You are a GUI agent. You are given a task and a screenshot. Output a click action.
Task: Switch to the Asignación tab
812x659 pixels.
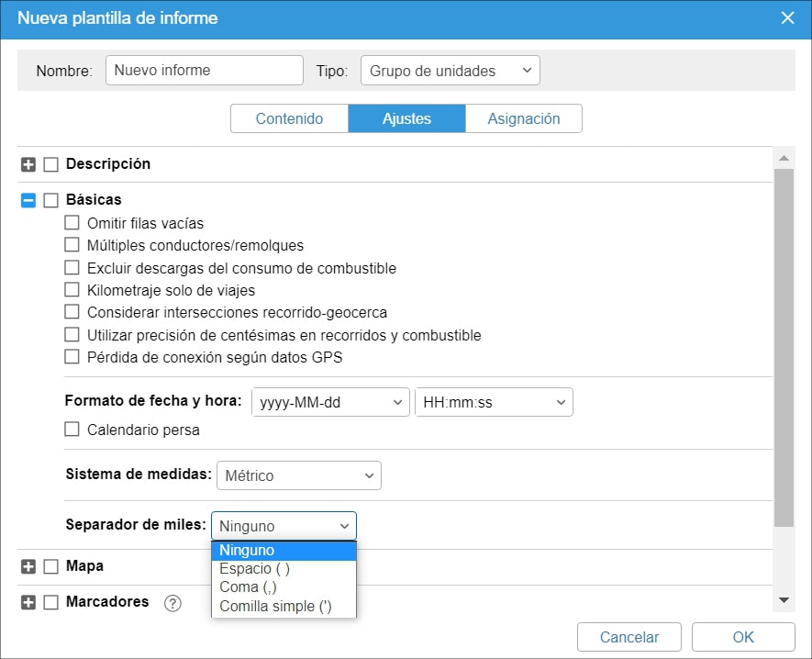coord(524,117)
